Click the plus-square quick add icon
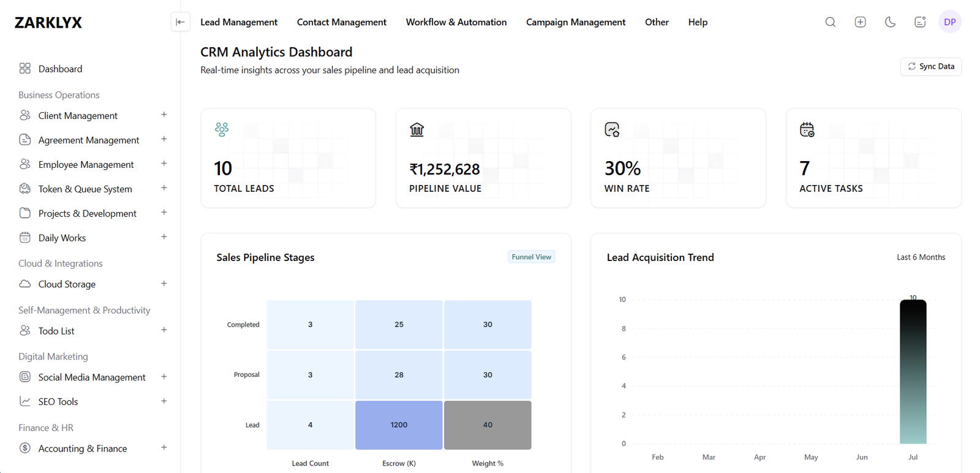Image resolution: width=980 pixels, height=473 pixels. point(860,22)
